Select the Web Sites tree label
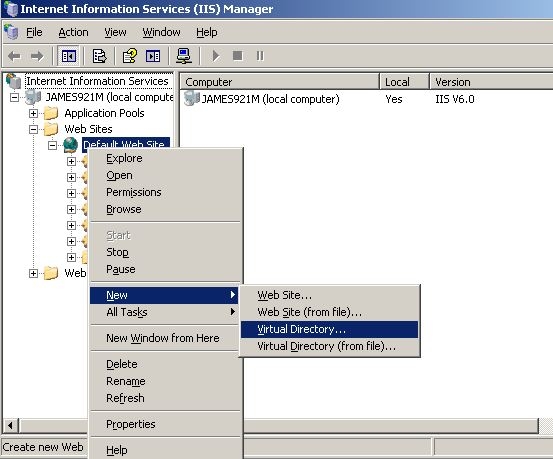 coord(88,129)
